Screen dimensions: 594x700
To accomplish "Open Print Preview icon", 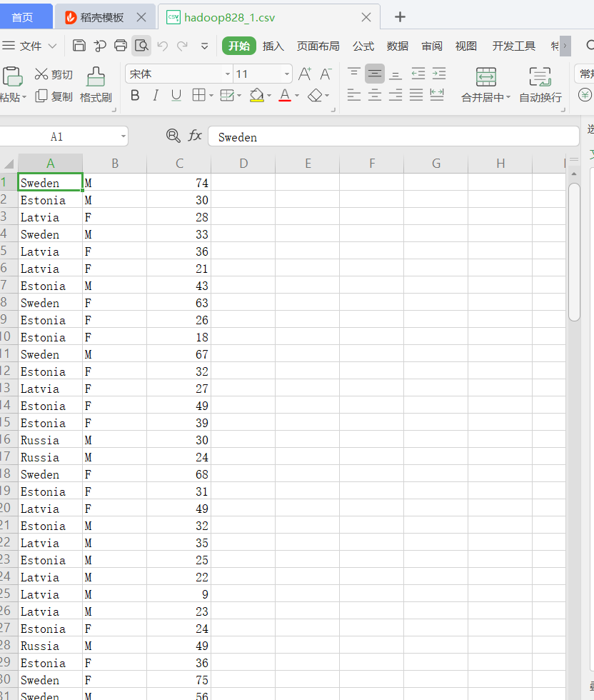I will [x=141, y=46].
